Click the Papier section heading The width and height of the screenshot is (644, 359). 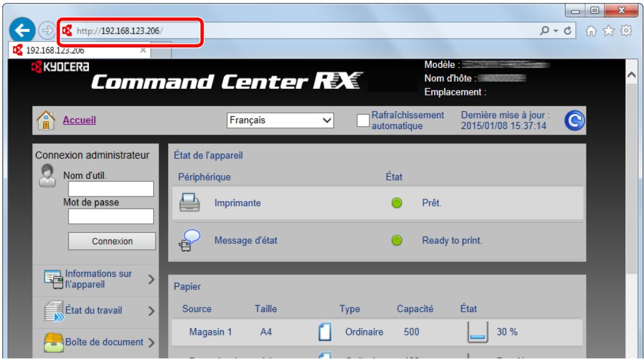[187, 286]
